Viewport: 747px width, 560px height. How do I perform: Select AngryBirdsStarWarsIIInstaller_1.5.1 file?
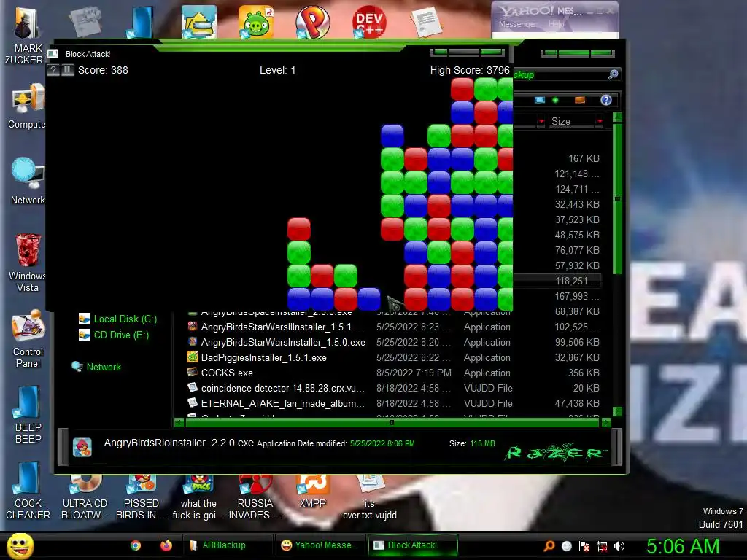[282, 327]
